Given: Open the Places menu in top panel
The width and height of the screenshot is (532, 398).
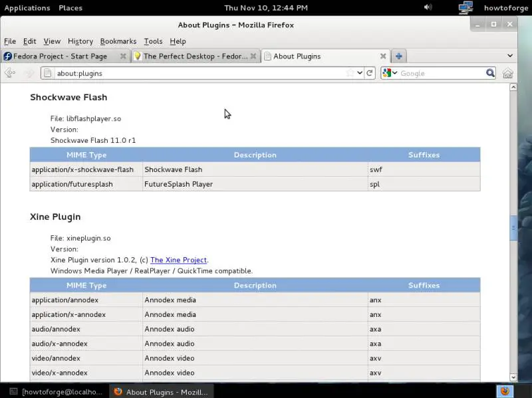Looking at the screenshot, I should (70, 8).
